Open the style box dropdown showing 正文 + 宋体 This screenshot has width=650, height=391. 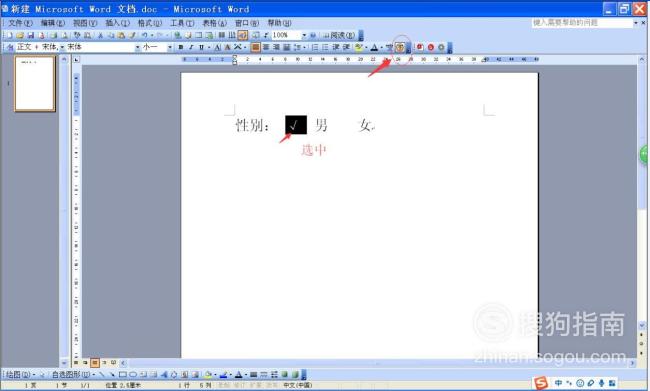pos(62,47)
